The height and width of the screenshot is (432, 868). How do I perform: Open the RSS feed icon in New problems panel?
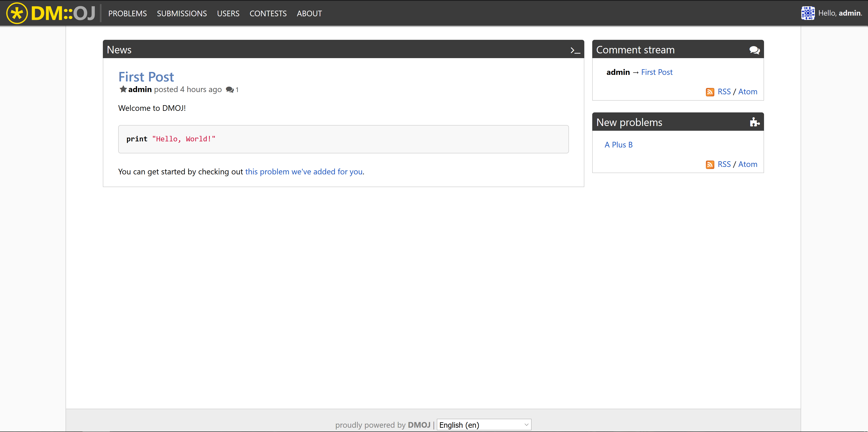click(x=710, y=165)
